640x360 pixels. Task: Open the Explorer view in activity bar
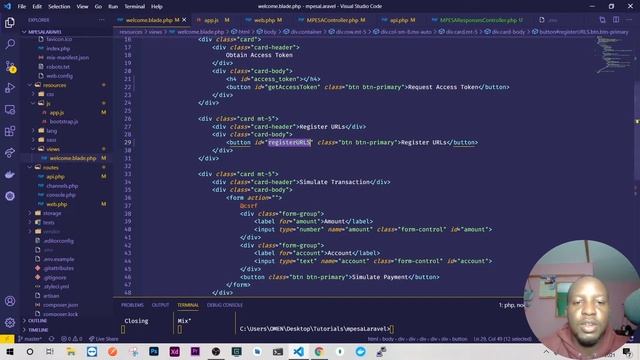[10, 22]
